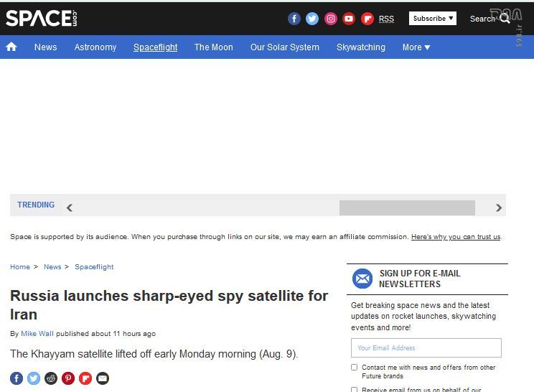This screenshot has height=392, width=534.
Task: Click the article headline about Russia's satellite
Action: pos(169,305)
